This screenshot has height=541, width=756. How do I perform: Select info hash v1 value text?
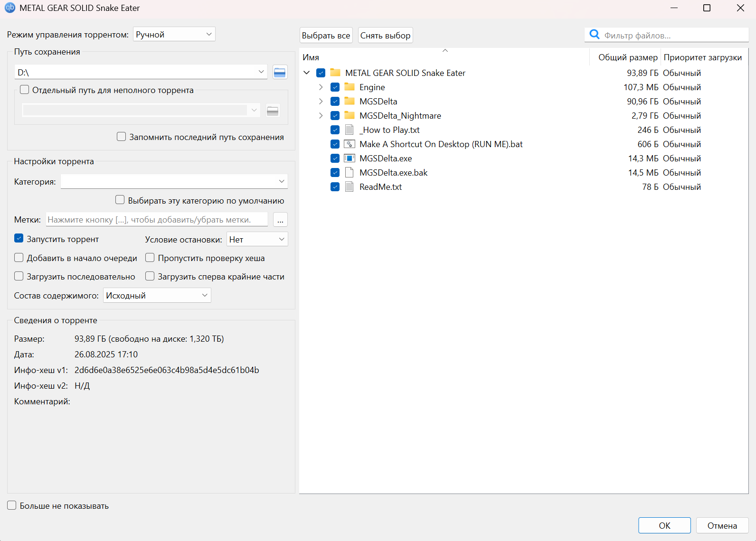point(167,370)
